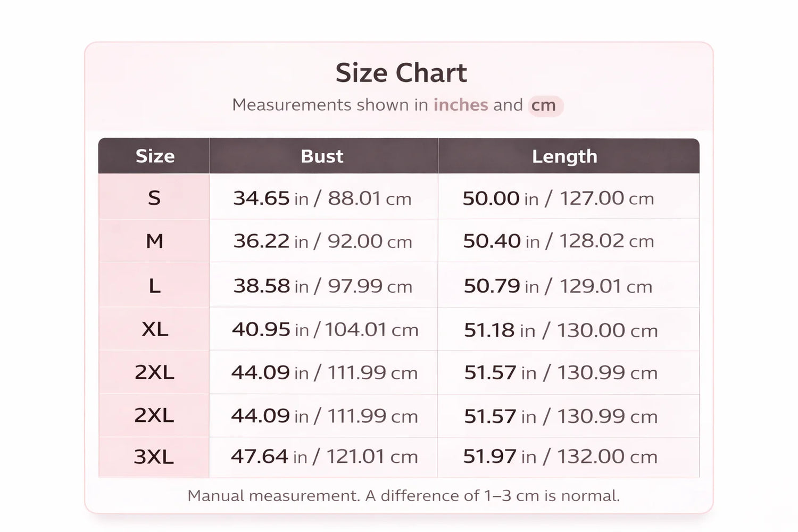Choose the M size row label
The width and height of the screenshot is (798, 532).
pyautogui.click(x=154, y=241)
